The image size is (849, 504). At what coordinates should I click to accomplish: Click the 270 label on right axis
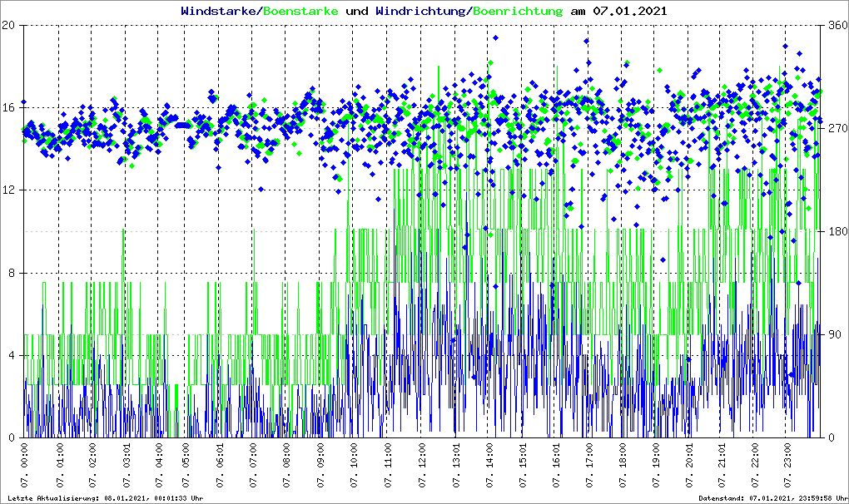click(836, 129)
